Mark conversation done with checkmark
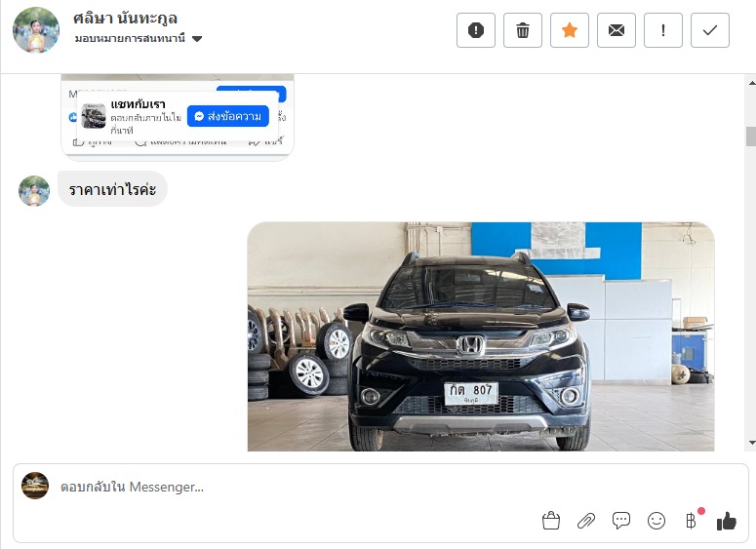The height and width of the screenshot is (549, 756). click(x=710, y=30)
